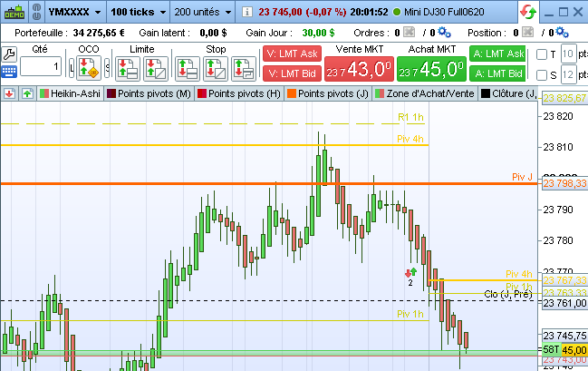Click the T points field showing 10
The height and width of the screenshot is (371, 588).
pyautogui.click(x=568, y=54)
